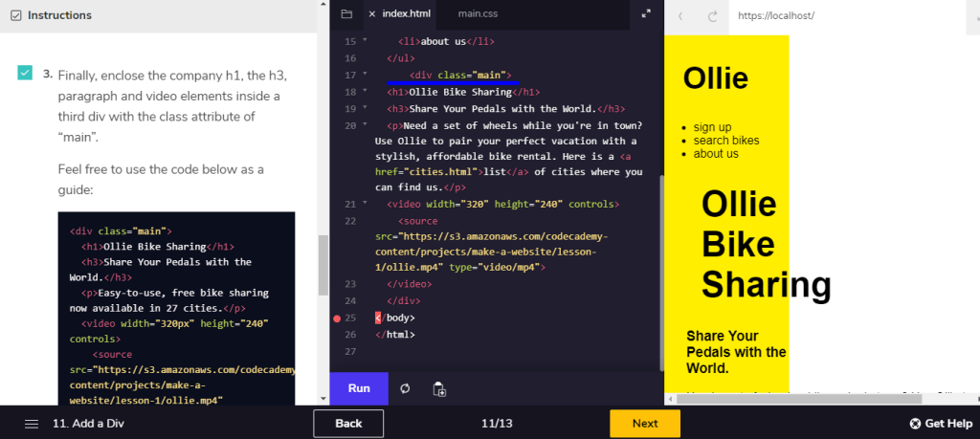Click the yellow Next button
The height and width of the screenshot is (439, 980).
pos(644,424)
